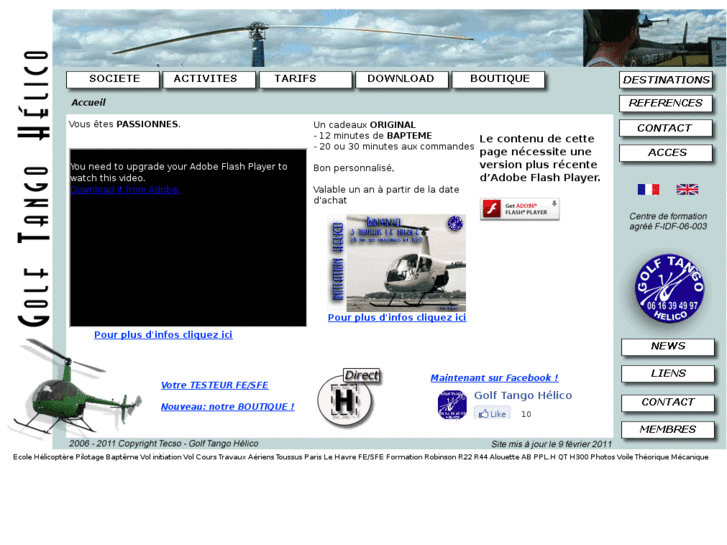Open the REFERENCES page

pos(666,103)
